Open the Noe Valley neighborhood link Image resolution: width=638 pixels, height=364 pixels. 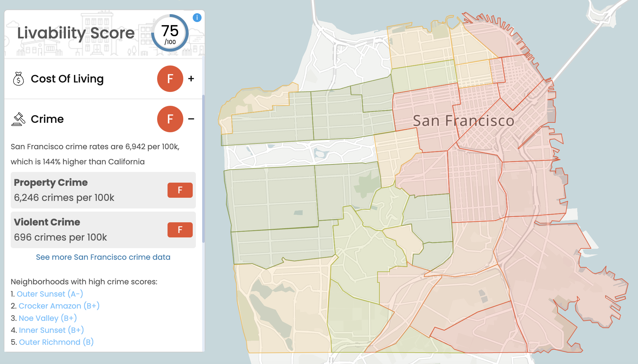tap(48, 318)
